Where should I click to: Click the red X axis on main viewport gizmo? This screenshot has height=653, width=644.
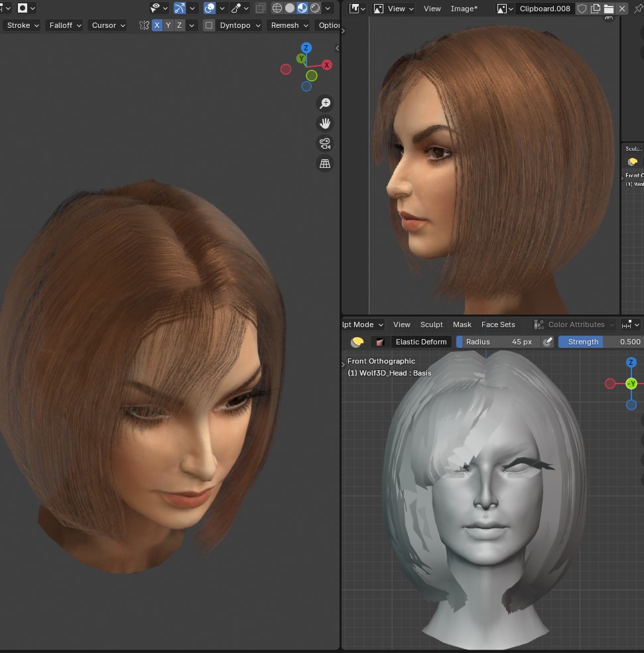327,65
